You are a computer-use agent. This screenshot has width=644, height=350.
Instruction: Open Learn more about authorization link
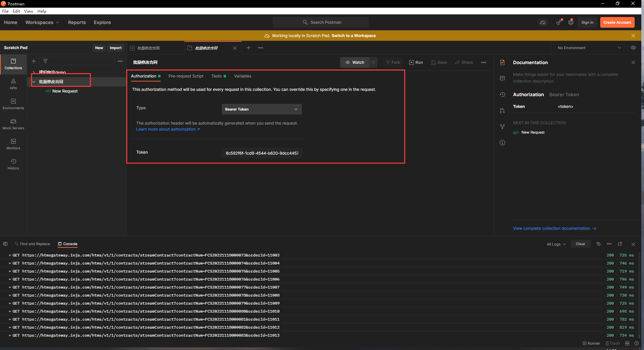[x=168, y=129]
